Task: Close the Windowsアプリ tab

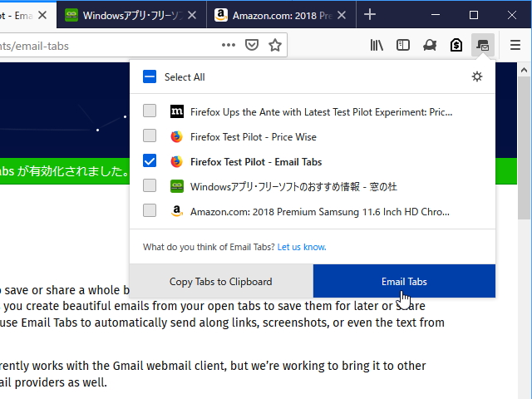Action: [192, 15]
